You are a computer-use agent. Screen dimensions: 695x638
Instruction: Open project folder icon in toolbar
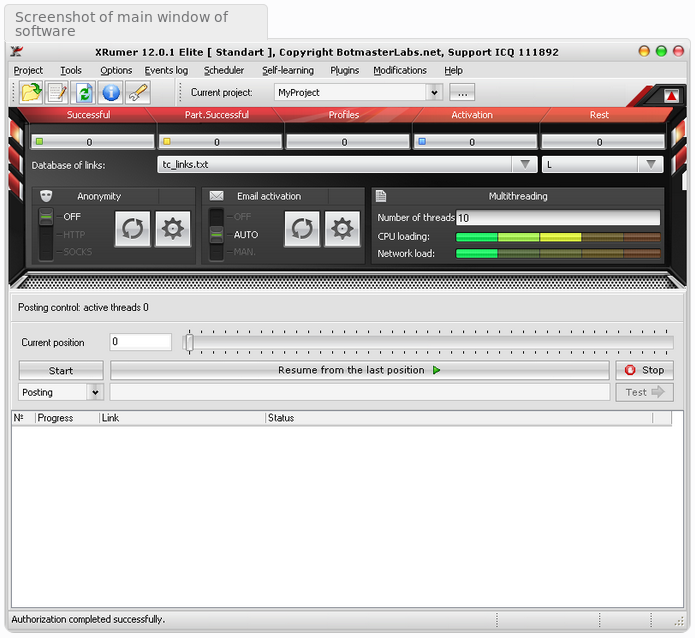tap(31, 92)
